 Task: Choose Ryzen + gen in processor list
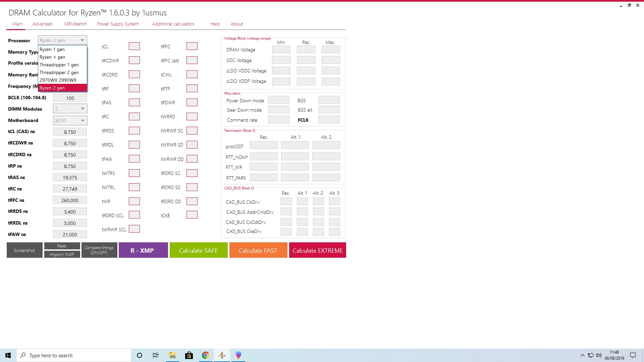[62, 57]
